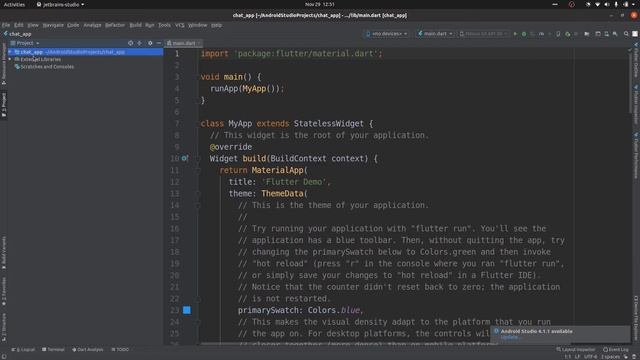640x360 pixels.
Task: Open the jetbrains-studio app menu in top bar
Action: click(60, 4)
